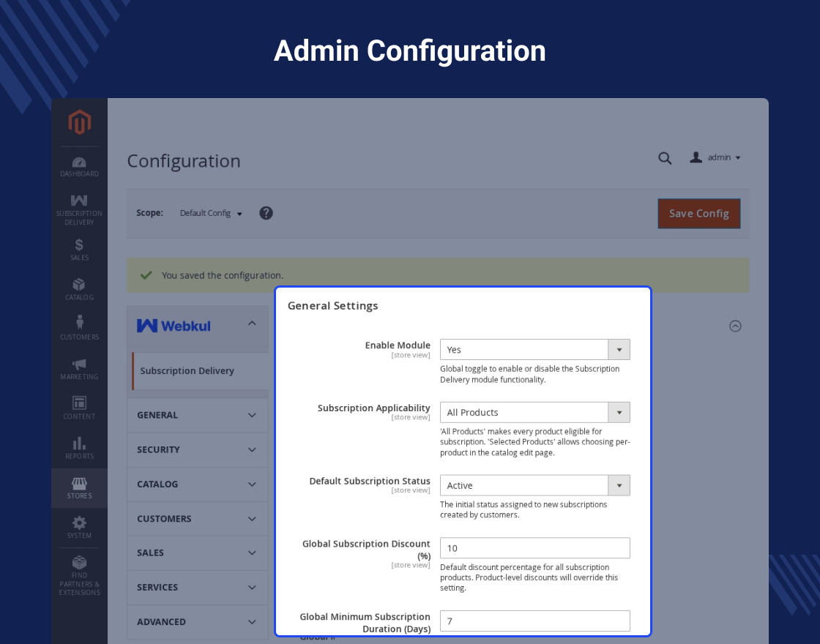Open the Default Subscription Status dropdown

[x=535, y=486]
